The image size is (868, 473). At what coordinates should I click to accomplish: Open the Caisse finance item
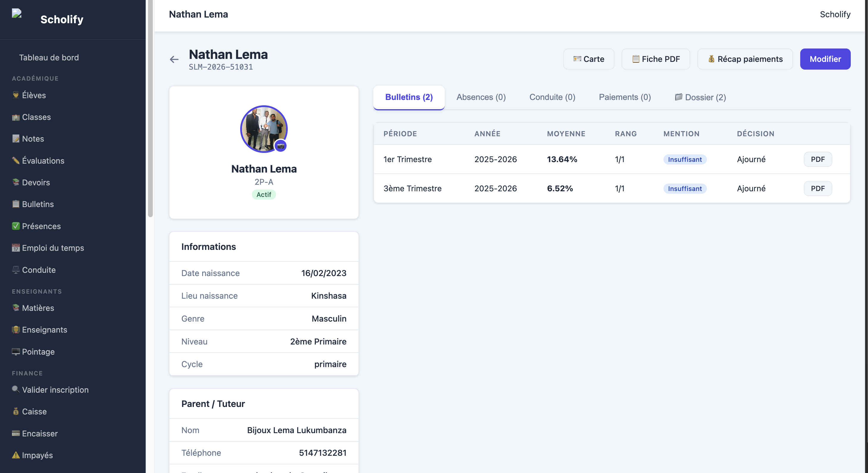[29, 411]
